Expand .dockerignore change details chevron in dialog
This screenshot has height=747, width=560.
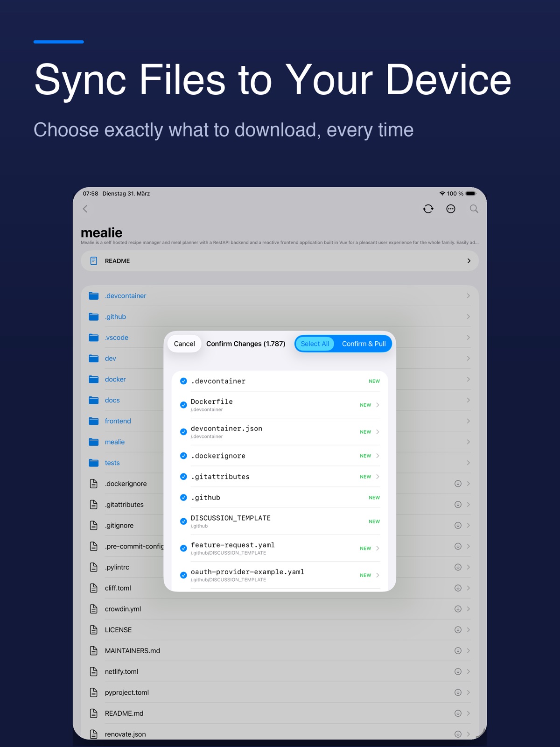378,456
